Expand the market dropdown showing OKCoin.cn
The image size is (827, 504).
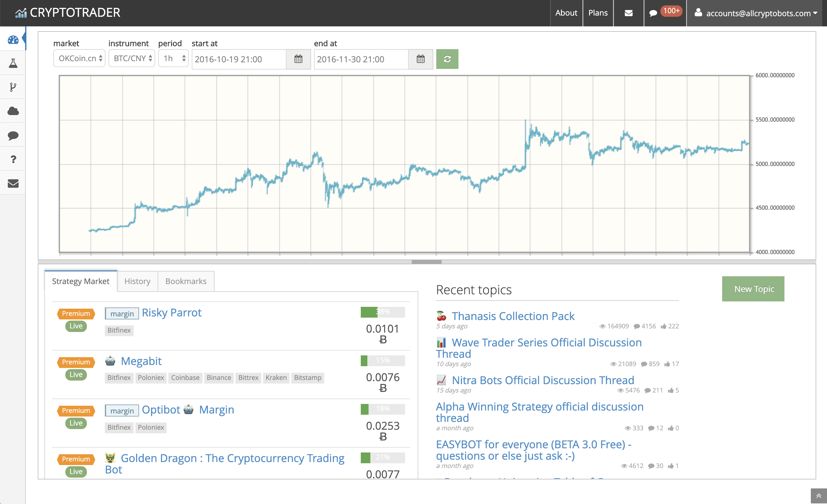[x=79, y=58]
